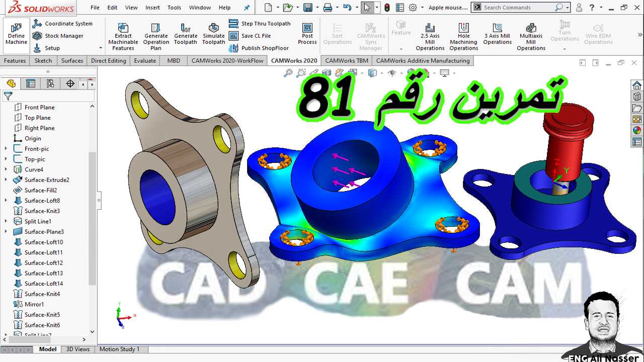Click the Print icon
This screenshot has width=644, height=362.
pyautogui.click(x=328, y=8)
